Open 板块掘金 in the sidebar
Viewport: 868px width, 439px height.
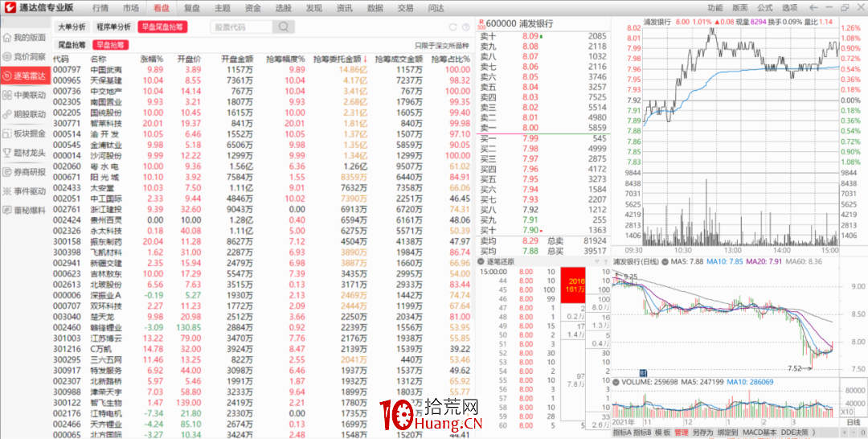coord(26,133)
